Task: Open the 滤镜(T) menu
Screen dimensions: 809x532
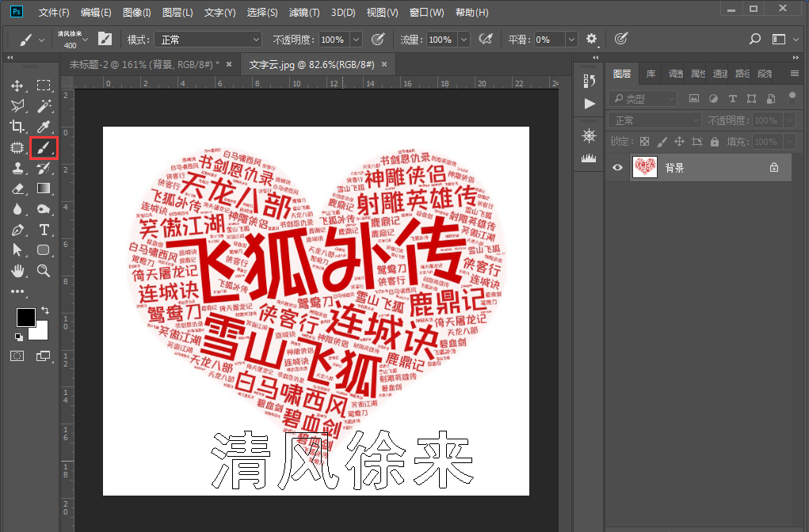Action: (304, 13)
